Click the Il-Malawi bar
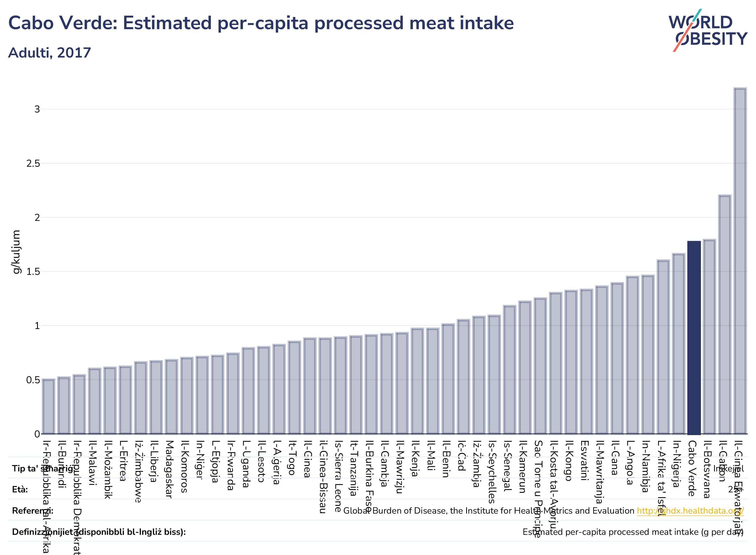The height and width of the screenshot is (555, 756). click(x=94, y=401)
